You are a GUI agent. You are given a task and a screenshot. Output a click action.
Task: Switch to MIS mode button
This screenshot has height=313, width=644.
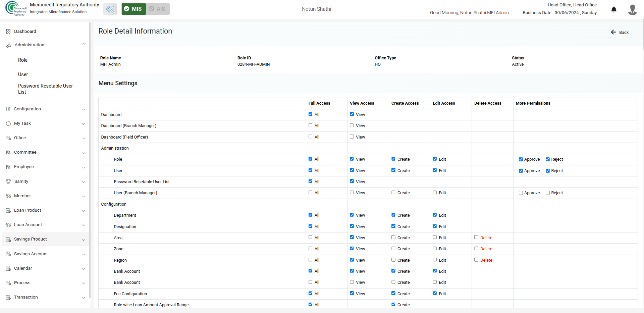[133, 9]
